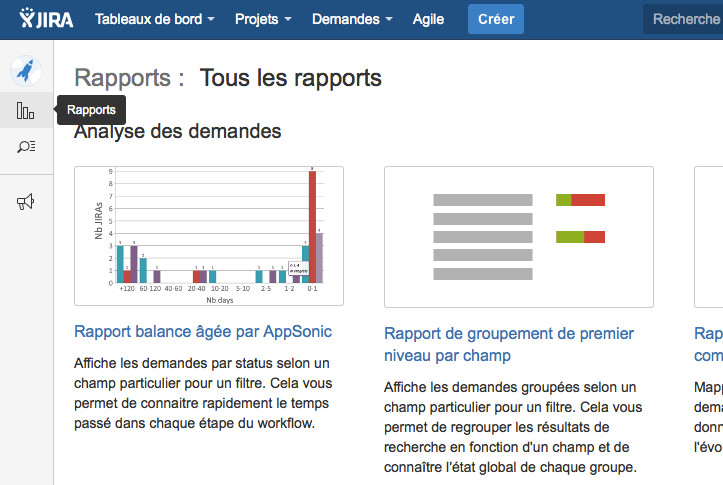Open Rapport balance âgée par AppSonic link
The image size is (723, 485).
pos(203,331)
